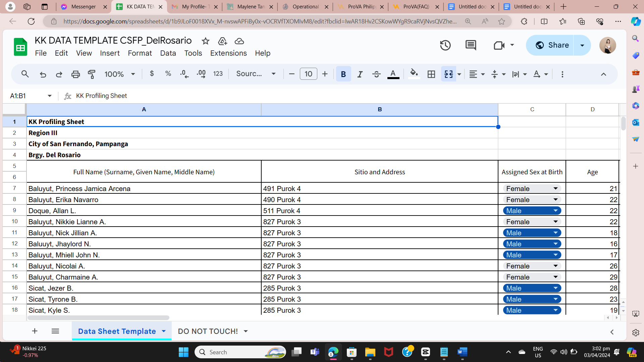Image resolution: width=644 pixels, height=362 pixels.
Task: Toggle bold formatting button
Action: (x=343, y=74)
